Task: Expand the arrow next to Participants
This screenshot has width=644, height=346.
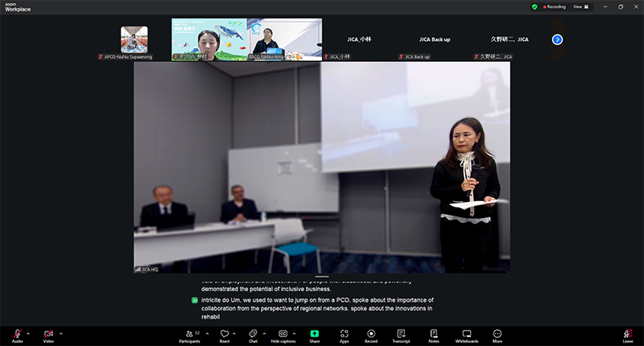Action: [207, 333]
